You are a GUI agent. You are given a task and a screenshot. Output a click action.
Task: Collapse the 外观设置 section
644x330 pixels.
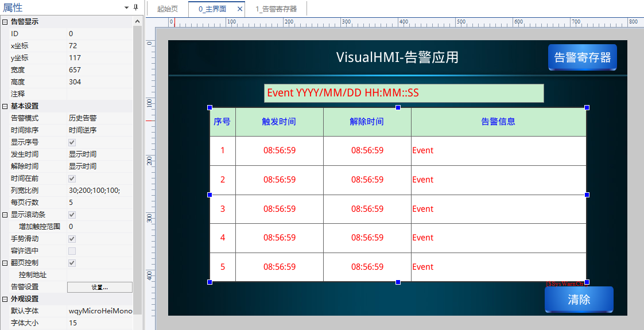(x=5, y=299)
